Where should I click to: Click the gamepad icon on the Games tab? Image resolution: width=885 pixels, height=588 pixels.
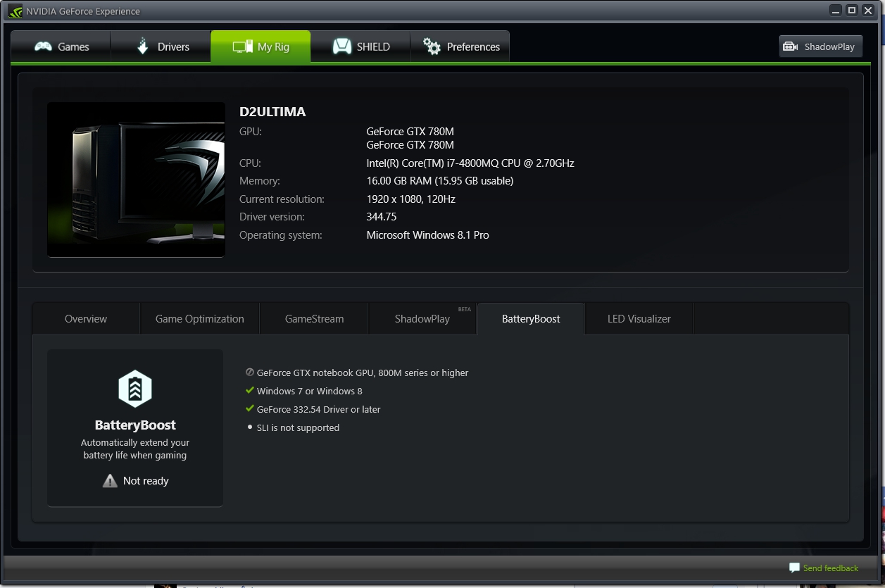pos(44,46)
